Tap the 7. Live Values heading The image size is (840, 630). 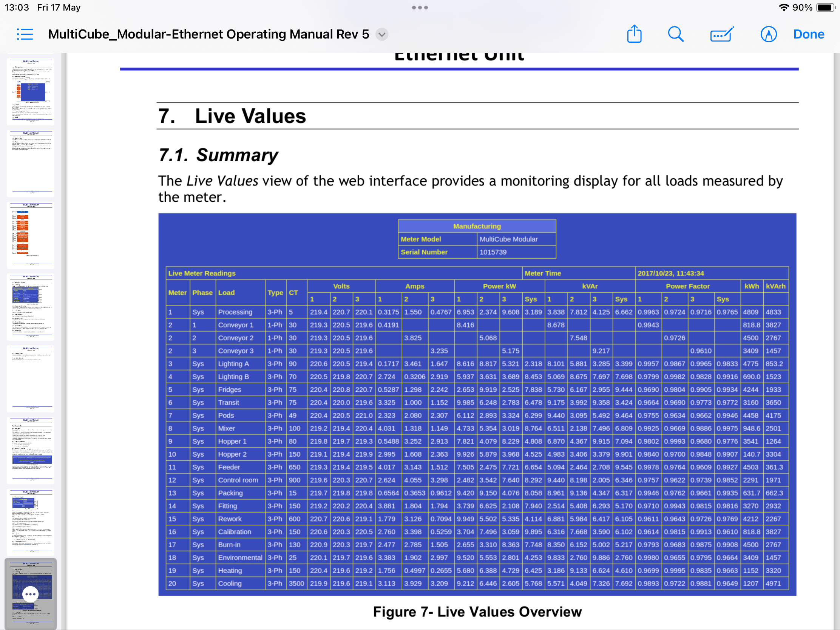pyautogui.click(x=232, y=116)
